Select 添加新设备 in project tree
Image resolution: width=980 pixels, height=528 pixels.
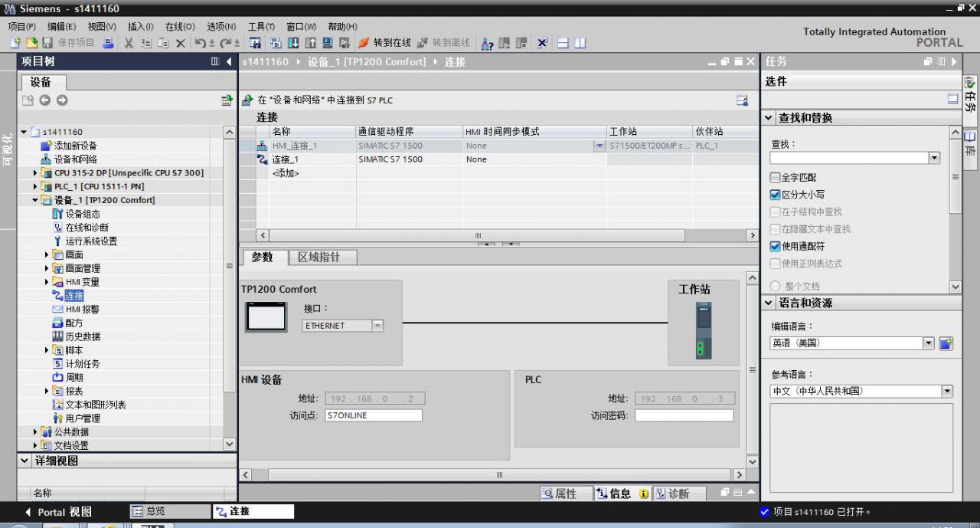pyautogui.click(x=75, y=146)
